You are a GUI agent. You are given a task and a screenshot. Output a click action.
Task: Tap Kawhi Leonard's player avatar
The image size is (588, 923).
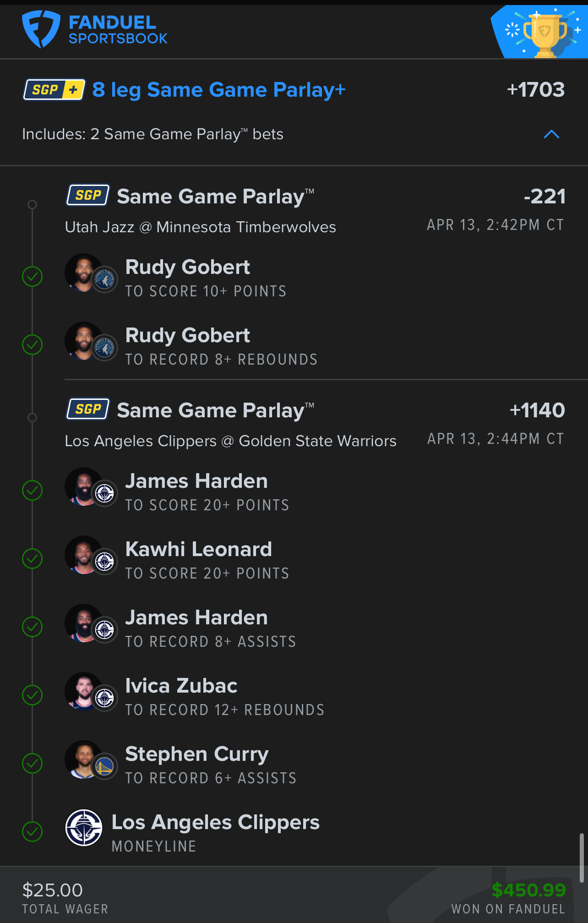pyautogui.click(x=91, y=555)
